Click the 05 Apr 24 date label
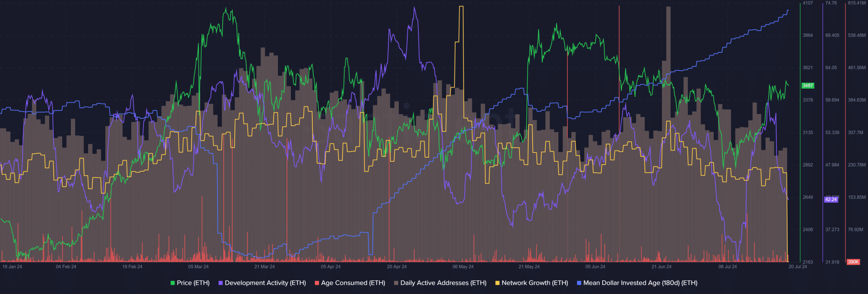Viewport: 868px width, 294px height. tap(331, 267)
